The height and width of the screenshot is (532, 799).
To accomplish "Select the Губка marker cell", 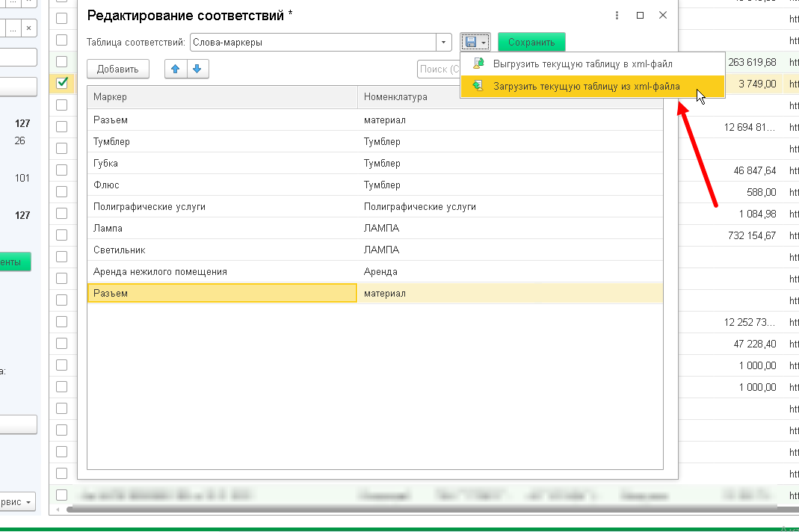I will tap(222, 163).
